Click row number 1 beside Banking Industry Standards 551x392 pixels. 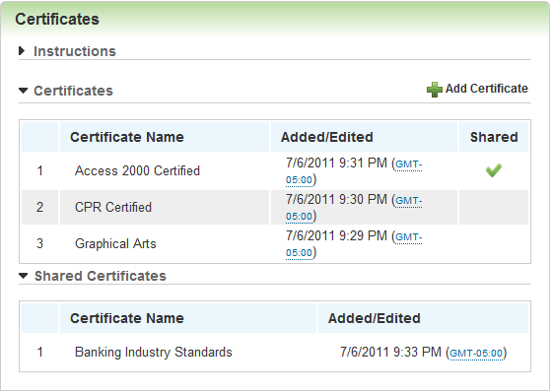39,352
